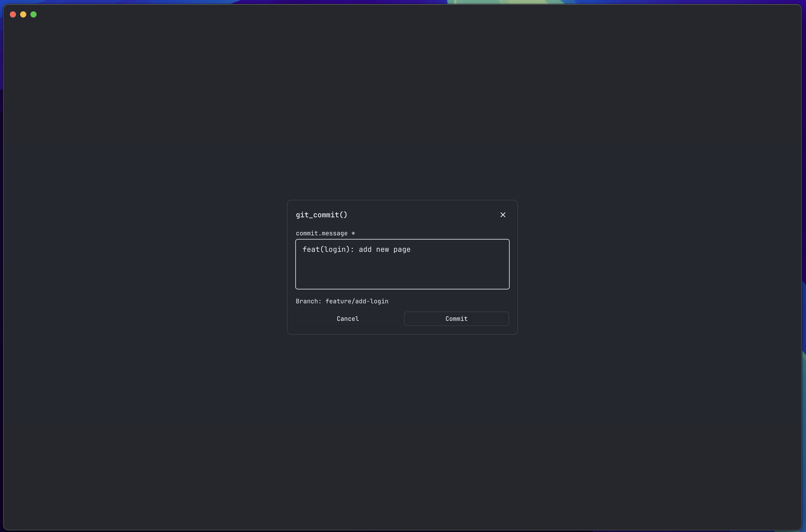Click the commit.message field label
Image resolution: width=806 pixels, height=532 pixels.
click(x=321, y=234)
